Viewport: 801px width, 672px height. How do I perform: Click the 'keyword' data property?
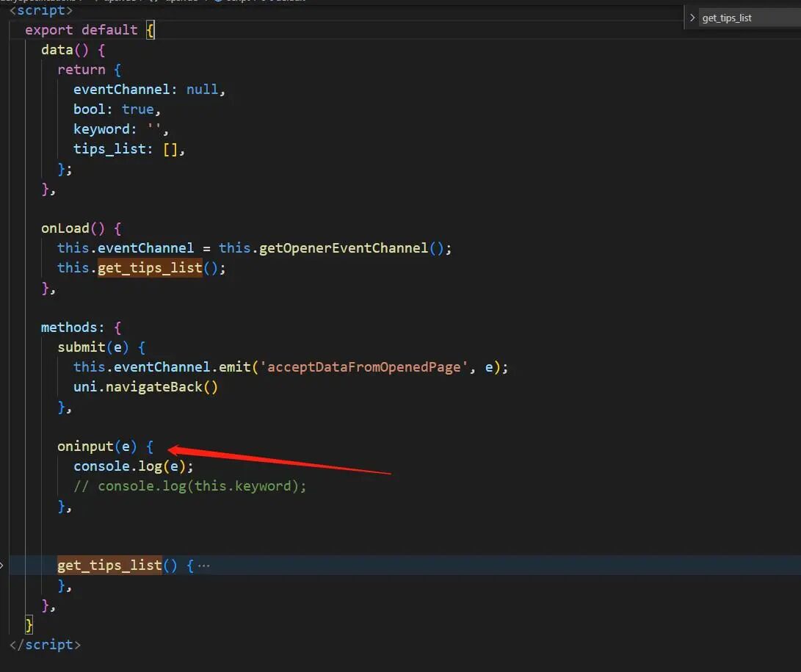coord(101,129)
